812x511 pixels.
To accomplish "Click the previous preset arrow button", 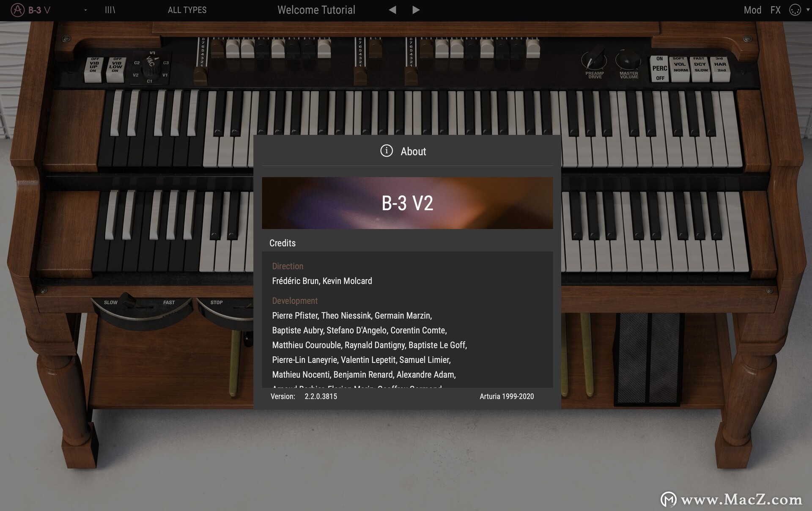I will (391, 9).
